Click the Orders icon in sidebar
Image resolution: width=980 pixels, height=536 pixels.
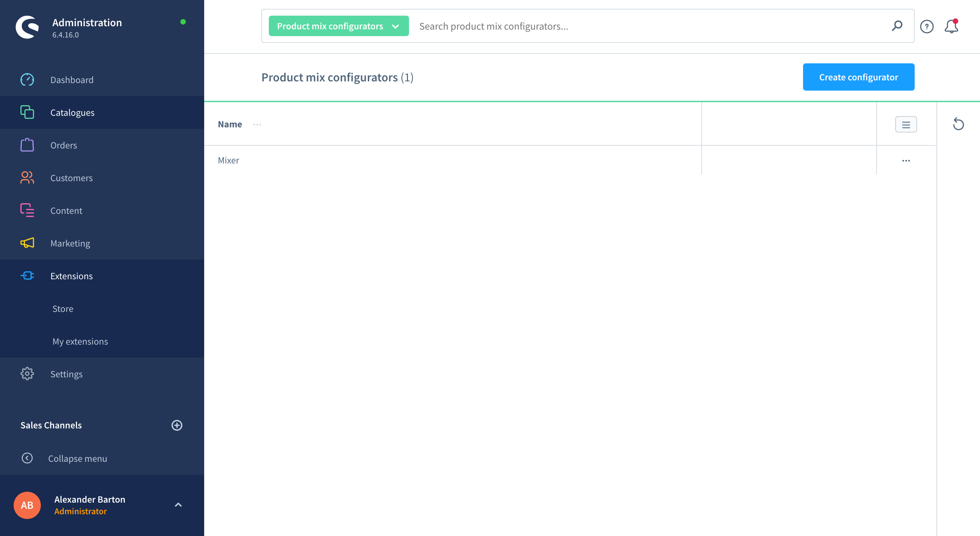[27, 145]
